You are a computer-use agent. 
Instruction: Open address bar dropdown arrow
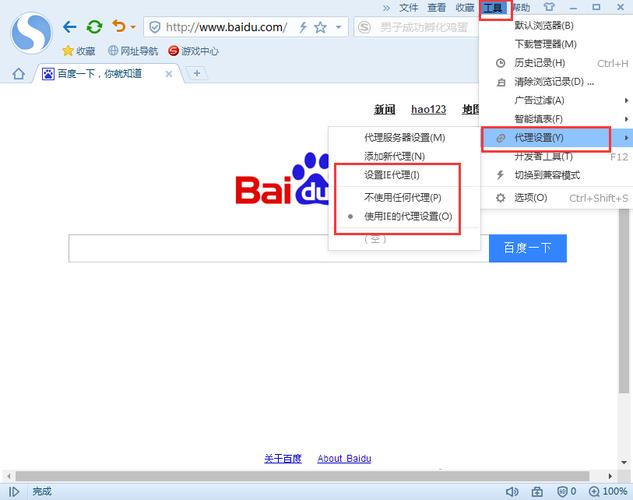[x=338, y=27]
